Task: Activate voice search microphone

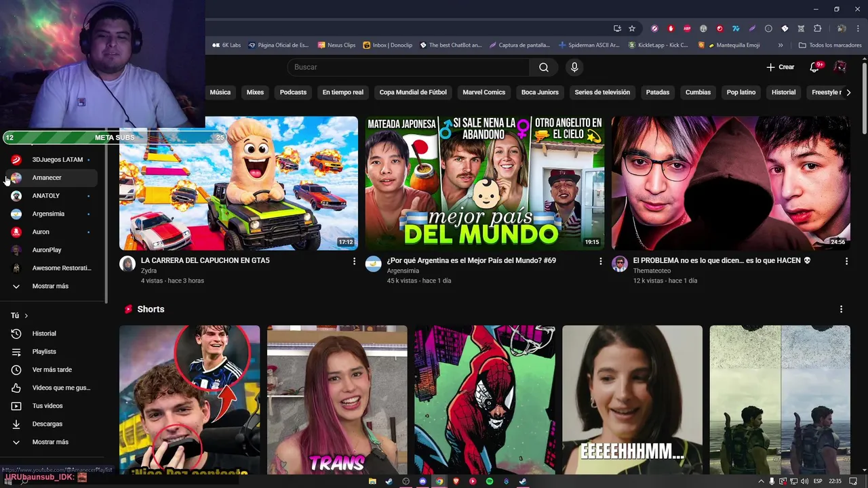Action: (x=574, y=67)
